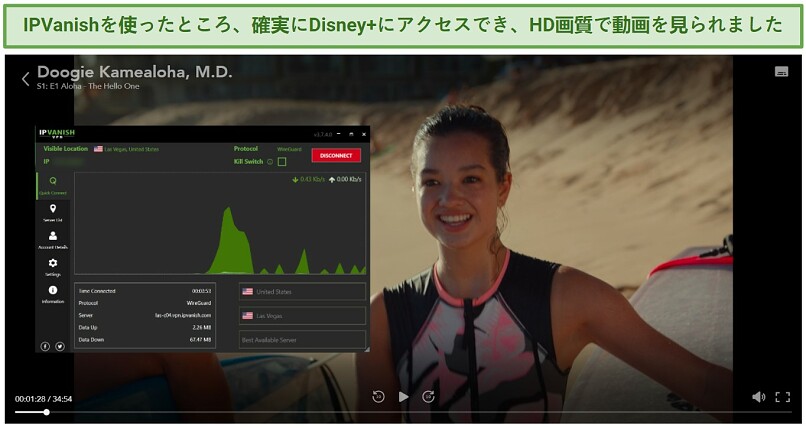Click Las Vegas, United States visible location
Image resolution: width=806 pixels, height=428 pixels.
pyautogui.click(x=132, y=149)
